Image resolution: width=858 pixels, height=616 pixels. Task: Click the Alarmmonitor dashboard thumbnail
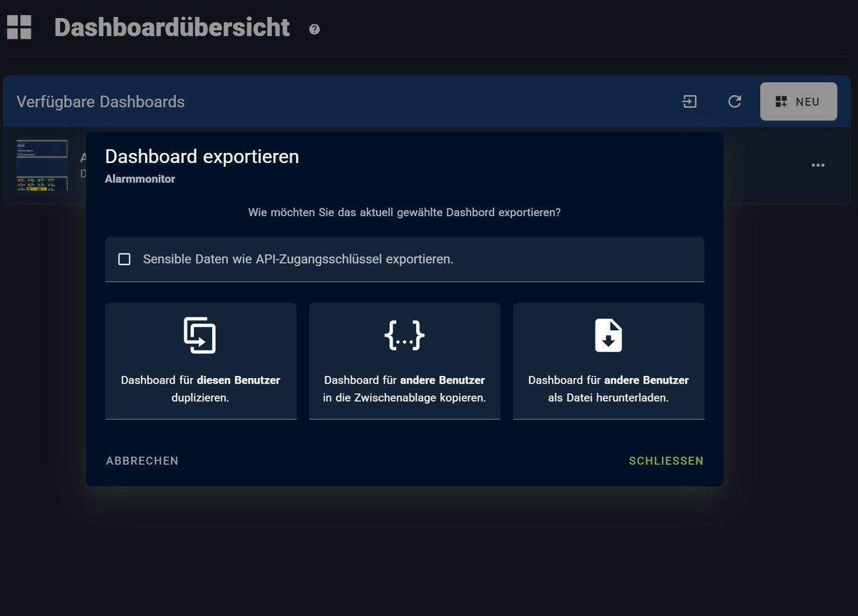(41, 165)
